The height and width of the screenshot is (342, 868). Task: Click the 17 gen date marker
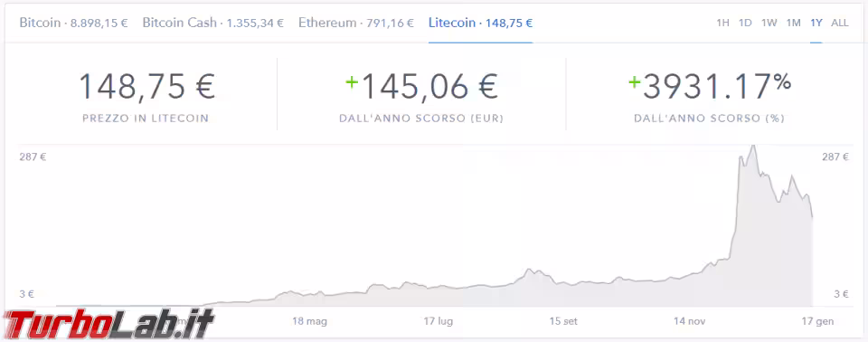click(817, 321)
